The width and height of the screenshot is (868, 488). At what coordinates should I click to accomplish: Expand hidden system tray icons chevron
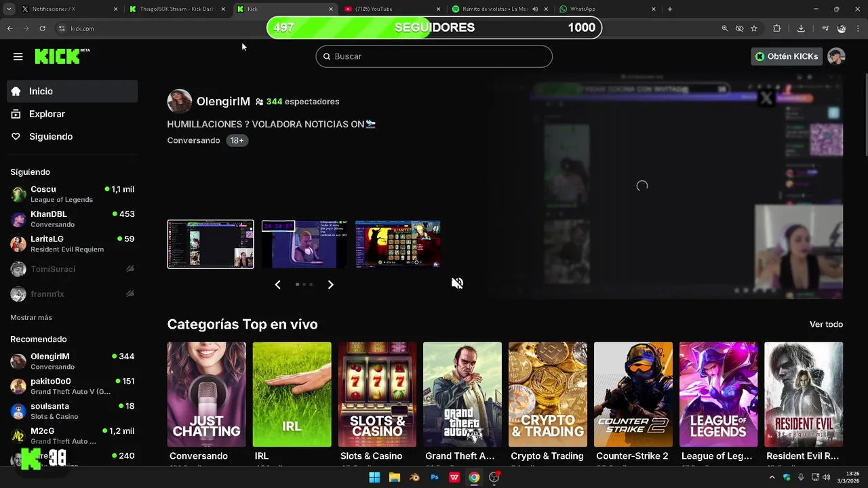coord(772,477)
